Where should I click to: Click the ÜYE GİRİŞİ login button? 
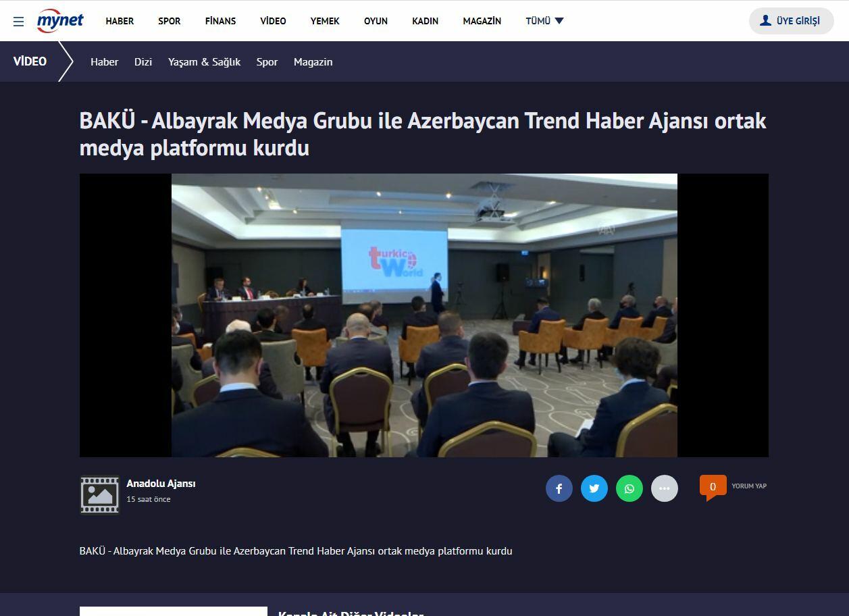pos(791,21)
